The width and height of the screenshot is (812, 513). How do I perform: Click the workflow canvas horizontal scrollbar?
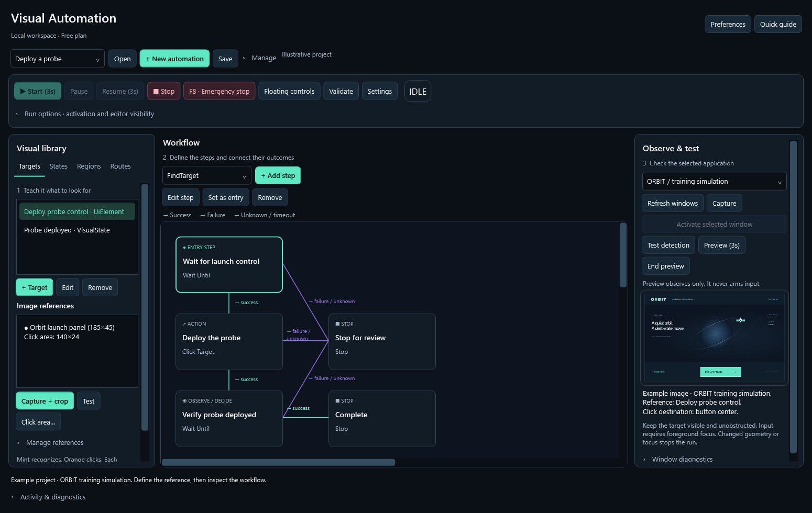coord(279,462)
